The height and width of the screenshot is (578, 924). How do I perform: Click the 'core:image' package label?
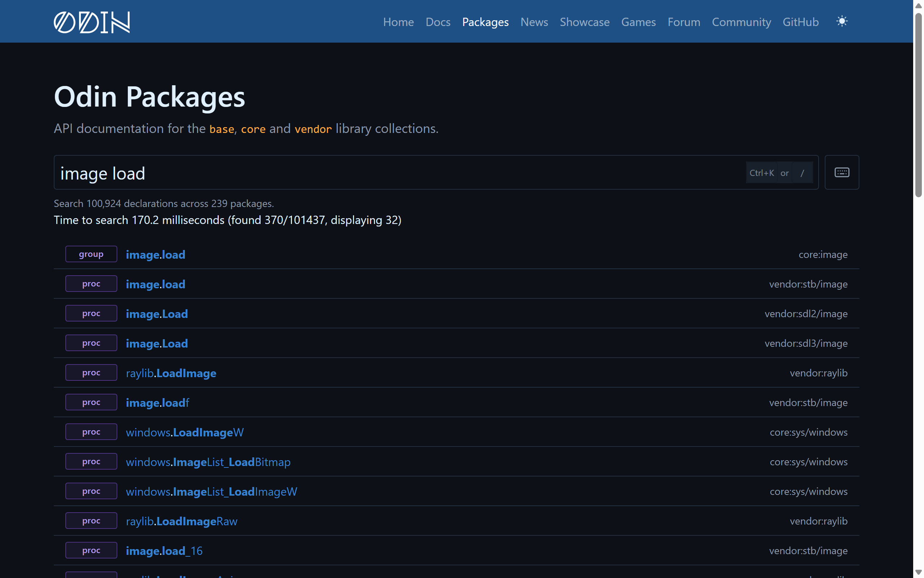coord(823,255)
